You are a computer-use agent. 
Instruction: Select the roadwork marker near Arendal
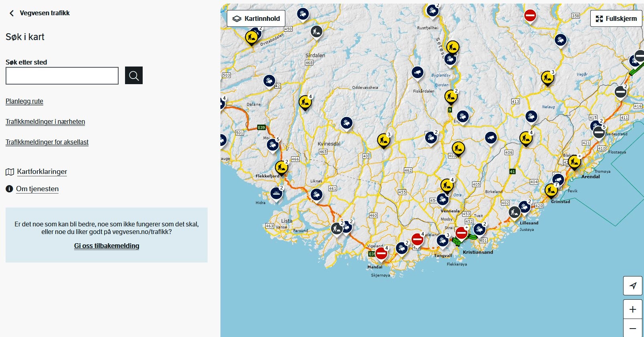point(574,162)
